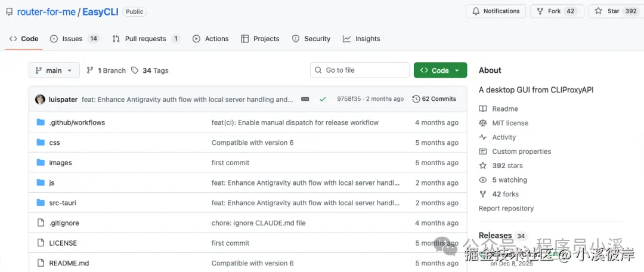Image resolution: width=644 pixels, height=272 pixels.
Task: Open the js folder
Action: pos(52,183)
